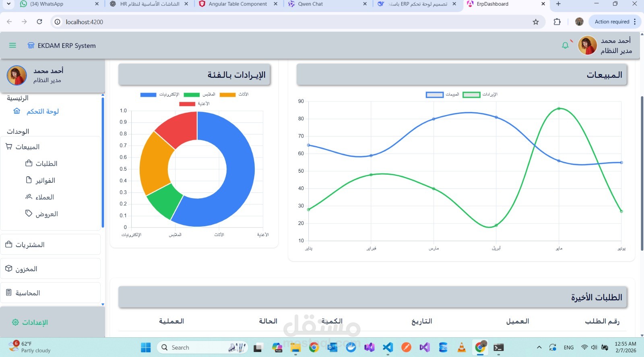The image size is (644, 357).
Task: Toggle الإيرادات line chart legend
Action: (x=480, y=95)
